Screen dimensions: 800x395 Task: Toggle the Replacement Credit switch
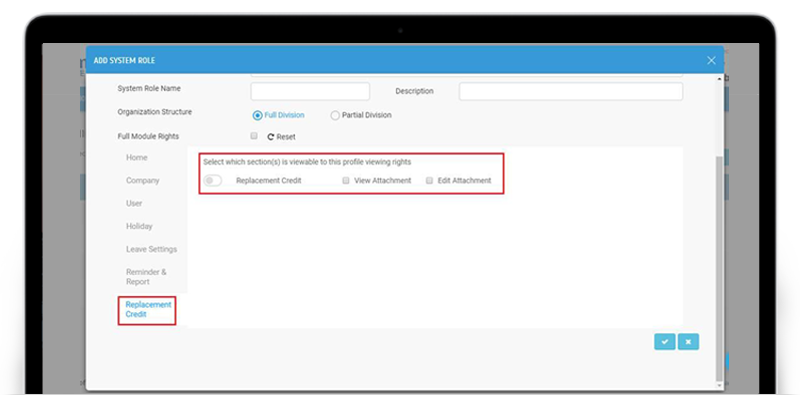213,181
